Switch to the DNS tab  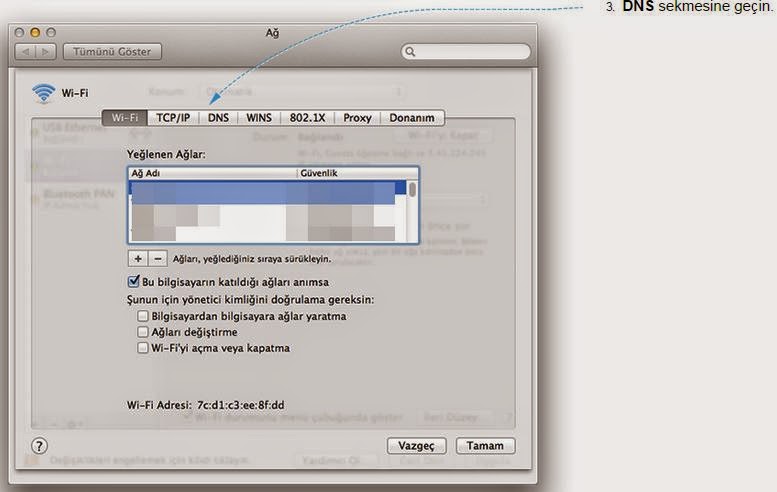click(218, 118)
